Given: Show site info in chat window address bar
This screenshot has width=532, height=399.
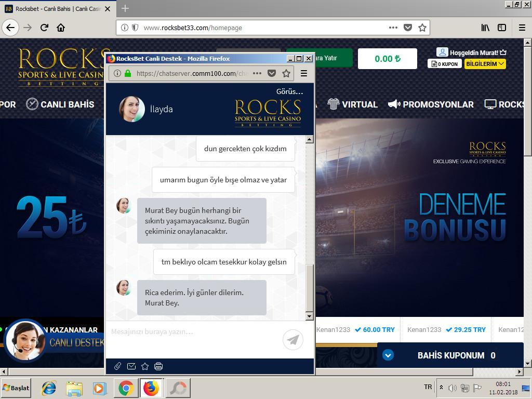Looking at the screenshot, I should [x=117, y=73].
